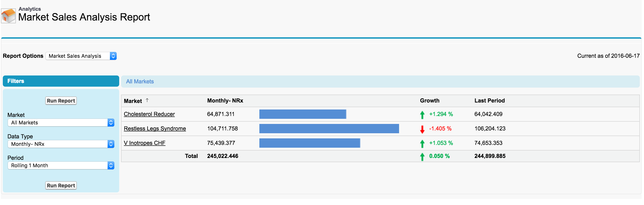644x205 pixels.
Task: Open the Restless Legs Syndrome link
Action: (155, 129)
